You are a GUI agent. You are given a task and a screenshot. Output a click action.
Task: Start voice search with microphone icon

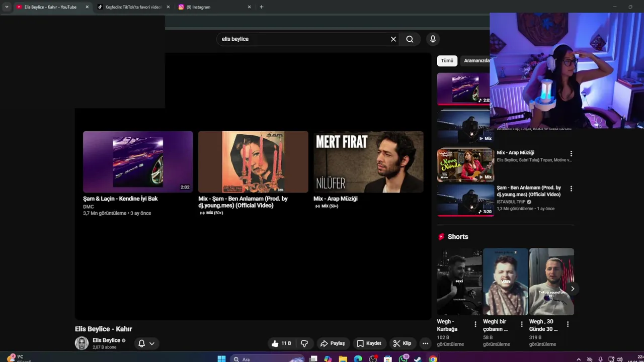coord(433,39)
